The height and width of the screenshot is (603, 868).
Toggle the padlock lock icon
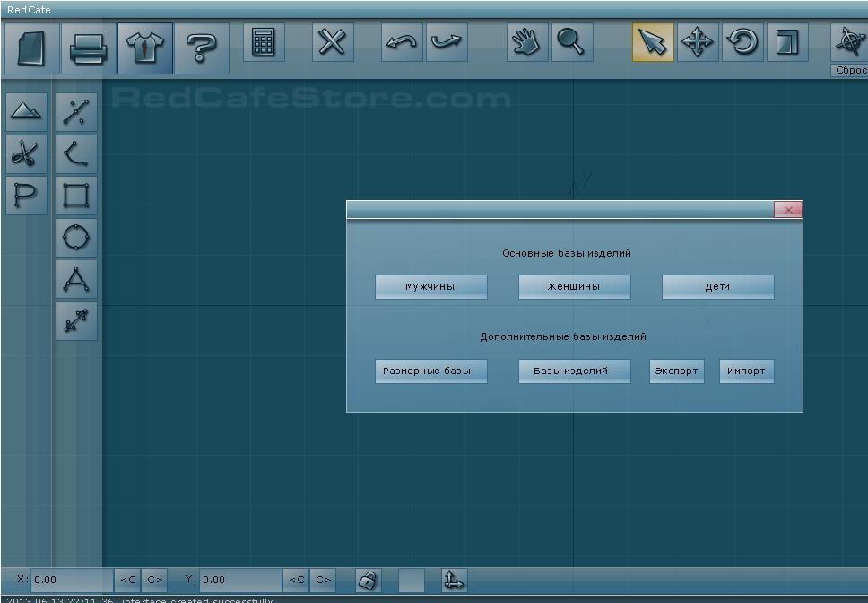tap(369, 581)
